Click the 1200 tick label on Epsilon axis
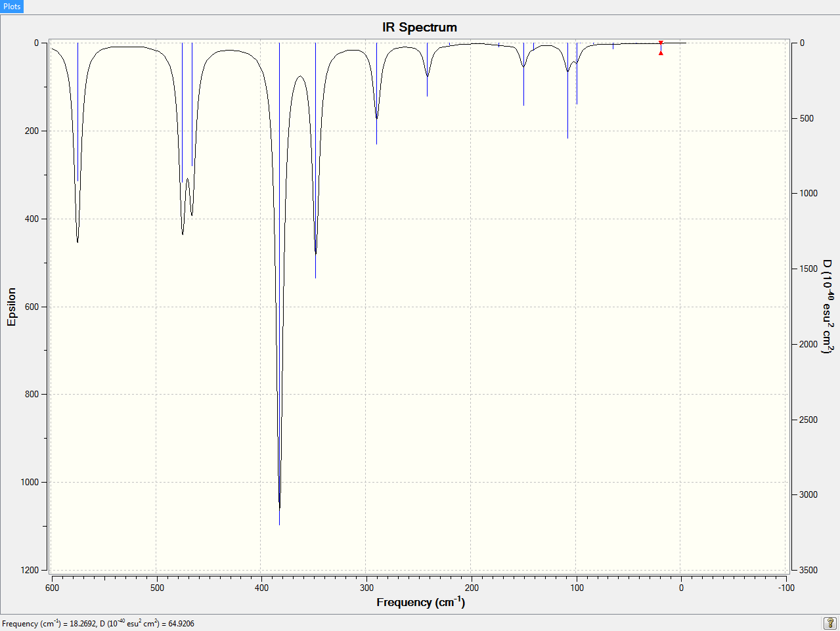Screen dimensions: 840x631 coord(30,570)
